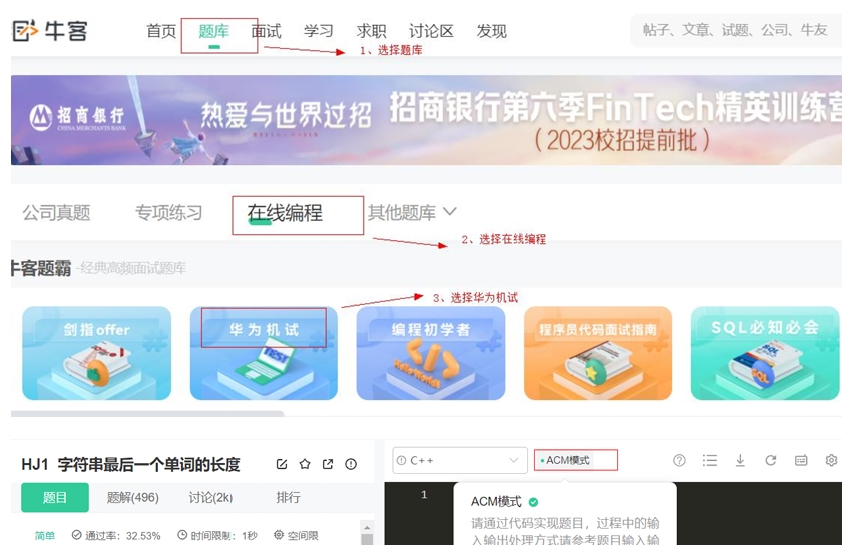Open the 讨论(2k) tab
Screen dimensions: 866x553
pos(210,497)
